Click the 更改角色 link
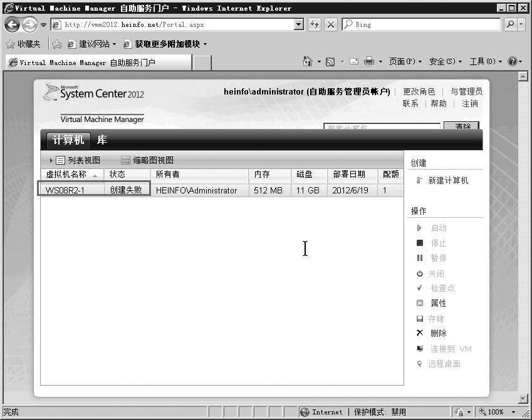532x420 pixels. pos(419,91)
